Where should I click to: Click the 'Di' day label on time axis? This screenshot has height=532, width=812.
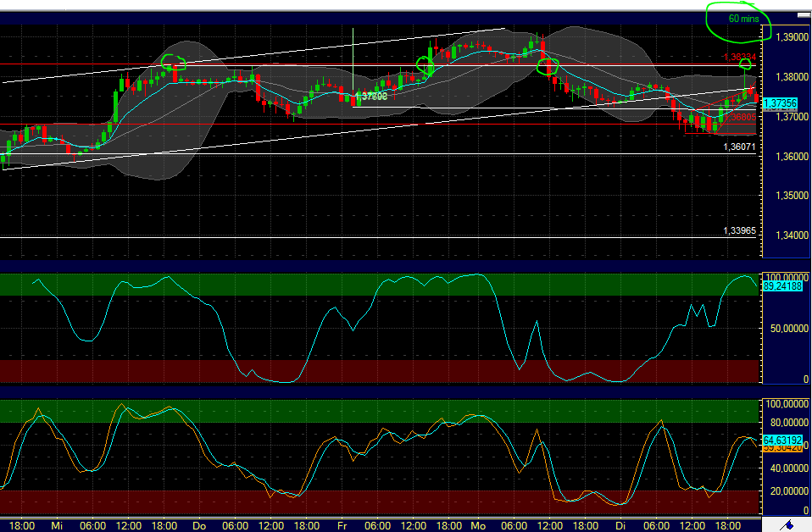619,525
